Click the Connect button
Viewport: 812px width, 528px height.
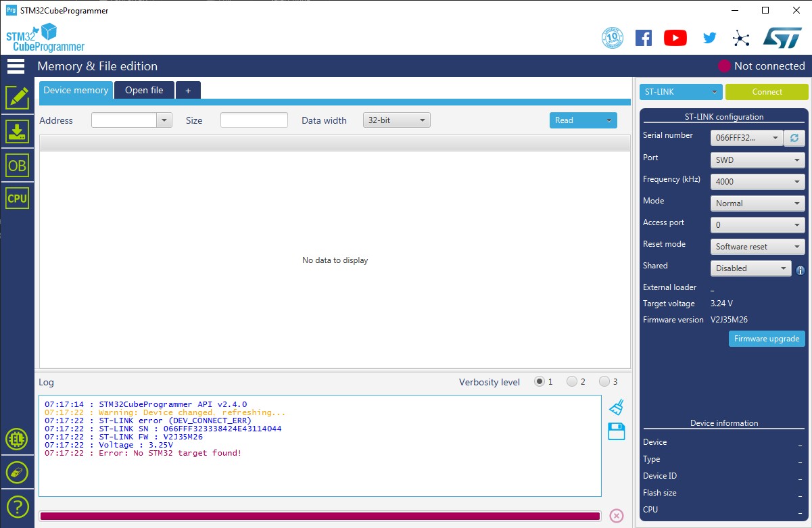pos(767,92)
